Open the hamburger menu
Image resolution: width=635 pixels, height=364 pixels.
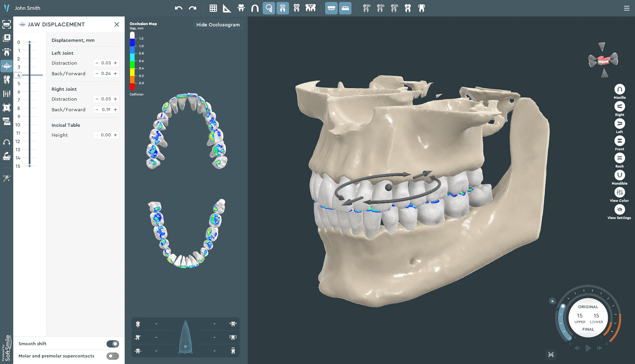pos(627,8)
